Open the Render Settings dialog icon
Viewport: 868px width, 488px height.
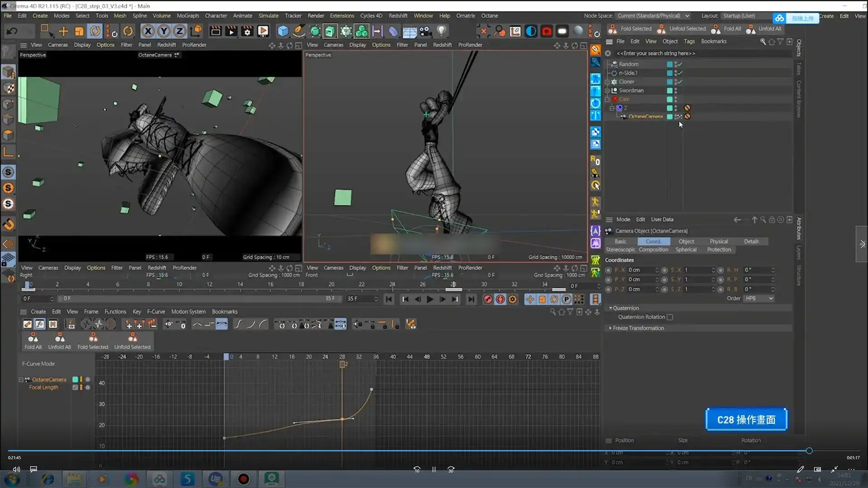point(247,31)
